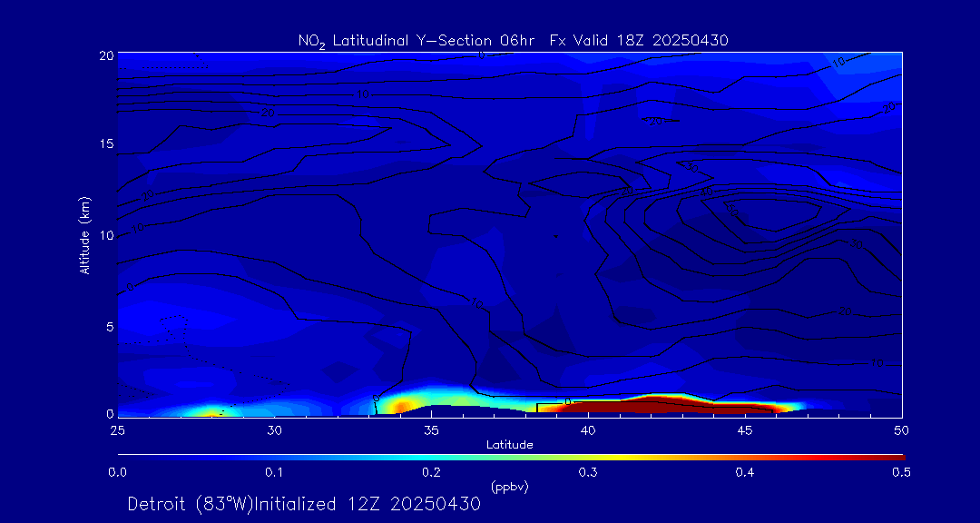980x523 pixels.
Task: Click the latitude axis tick label 50
Action: coord(901,430)
